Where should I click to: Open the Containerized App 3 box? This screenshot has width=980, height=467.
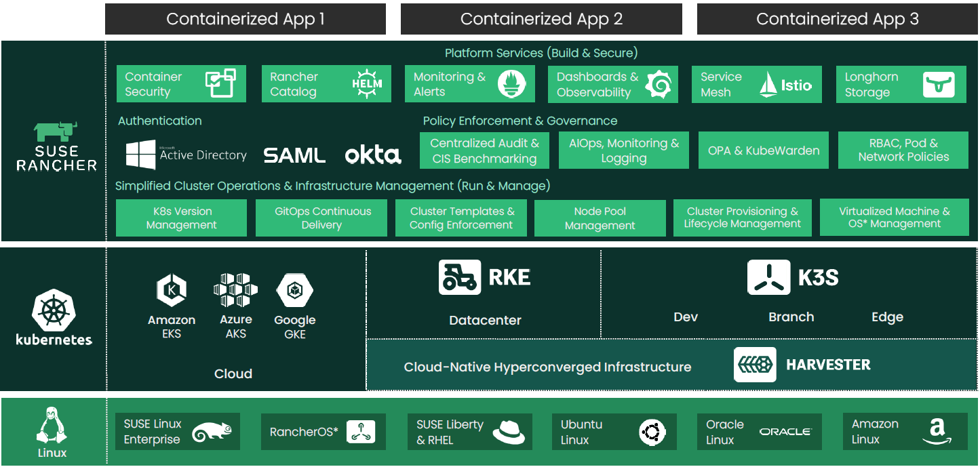(x=838, y=19)
